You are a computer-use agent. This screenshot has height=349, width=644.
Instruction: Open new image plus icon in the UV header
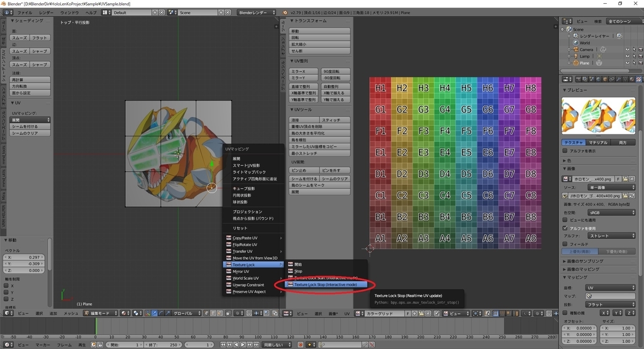tap(414, 313)
